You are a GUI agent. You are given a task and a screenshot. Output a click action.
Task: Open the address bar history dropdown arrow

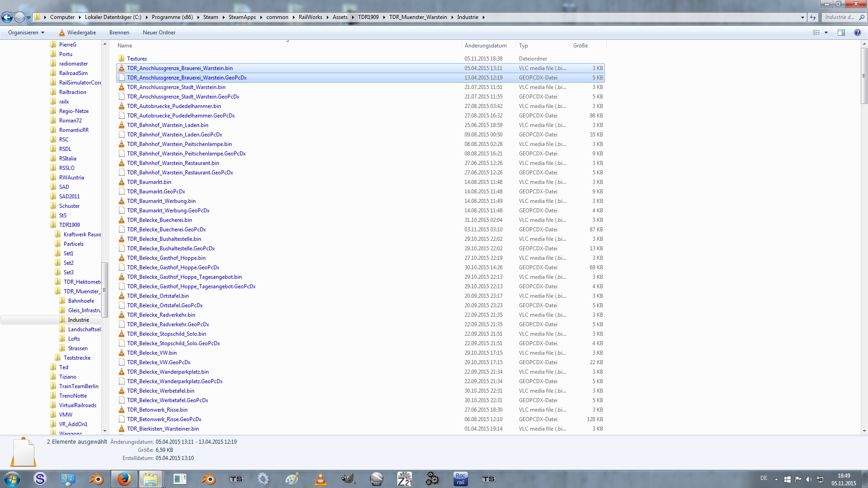click(802, 18)
